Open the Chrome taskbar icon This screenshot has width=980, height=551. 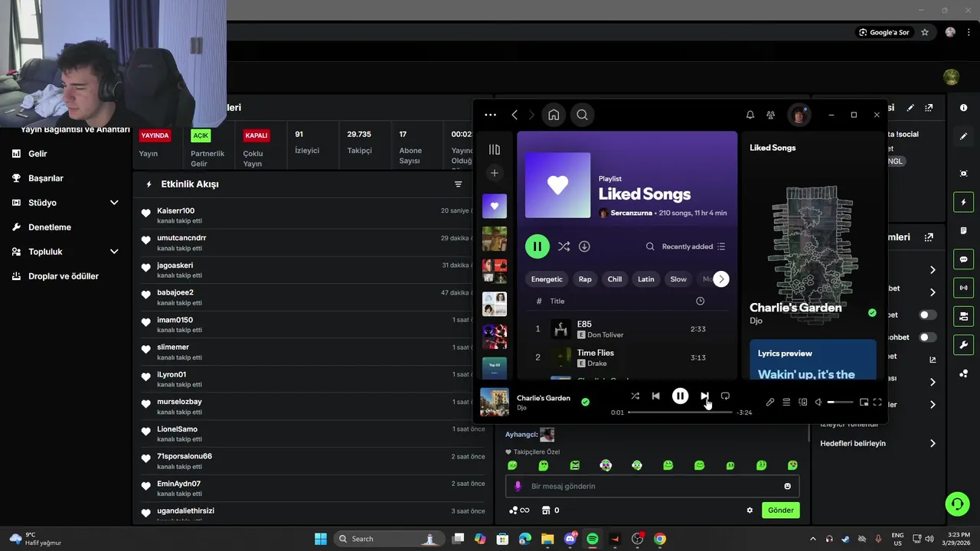tap(660, 539)
